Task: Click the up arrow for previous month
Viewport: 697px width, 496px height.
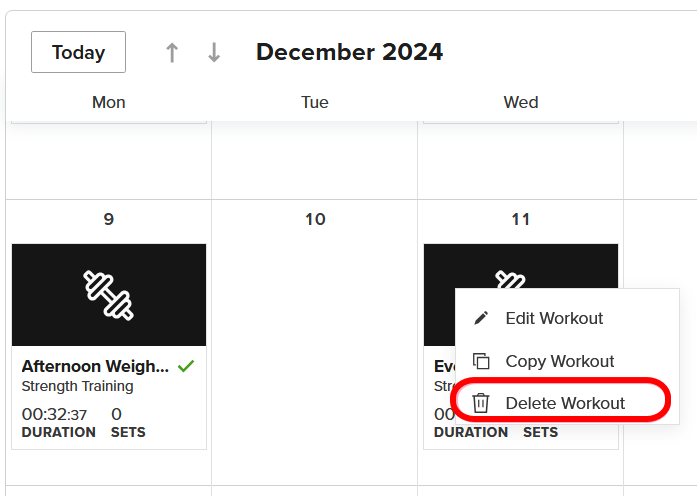Action: pos(172,52)
